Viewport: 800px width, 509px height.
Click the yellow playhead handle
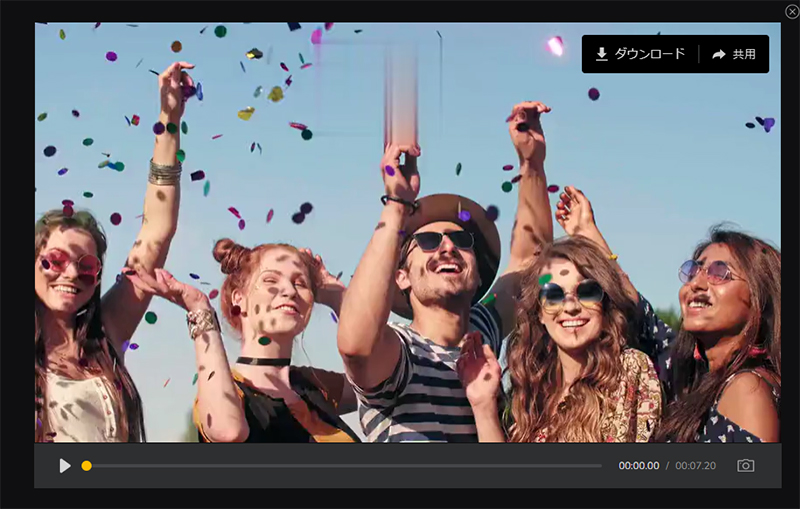click(87, 466)
